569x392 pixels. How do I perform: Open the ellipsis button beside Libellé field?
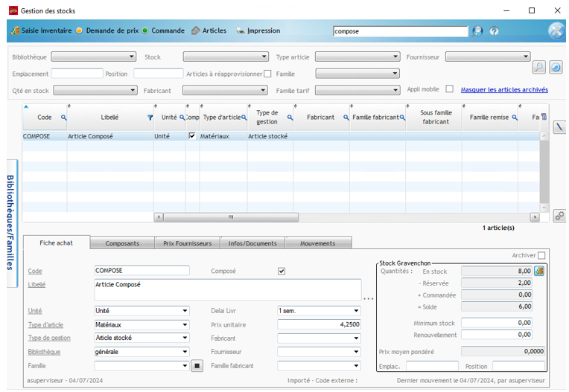(369, 298)
